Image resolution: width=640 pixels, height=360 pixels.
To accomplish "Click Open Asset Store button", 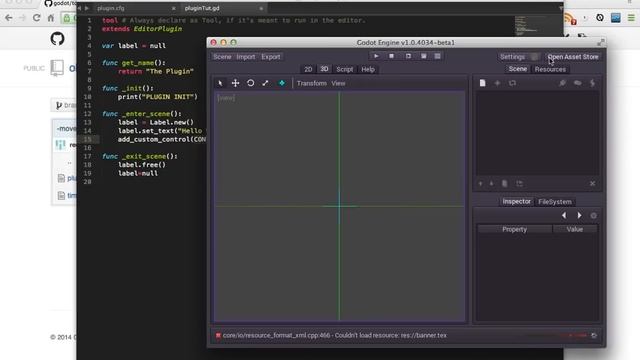I will pos(573,57).
